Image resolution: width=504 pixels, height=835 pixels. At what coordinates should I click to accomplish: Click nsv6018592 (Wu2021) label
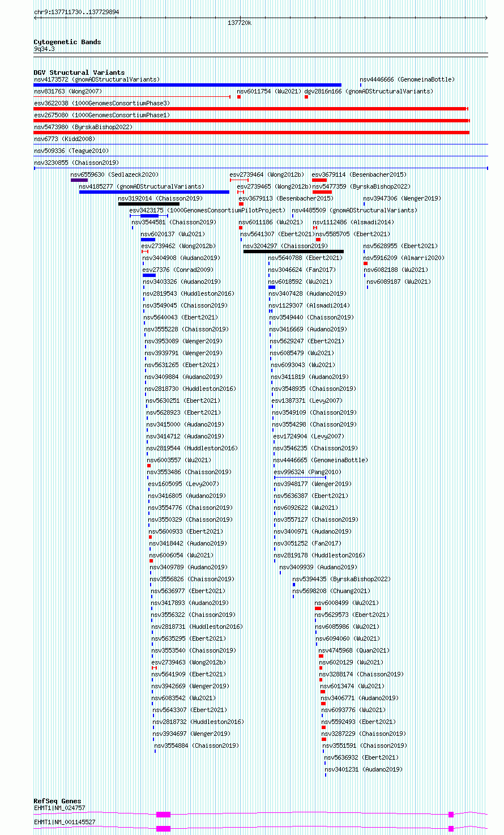click(x=300, y=282)
